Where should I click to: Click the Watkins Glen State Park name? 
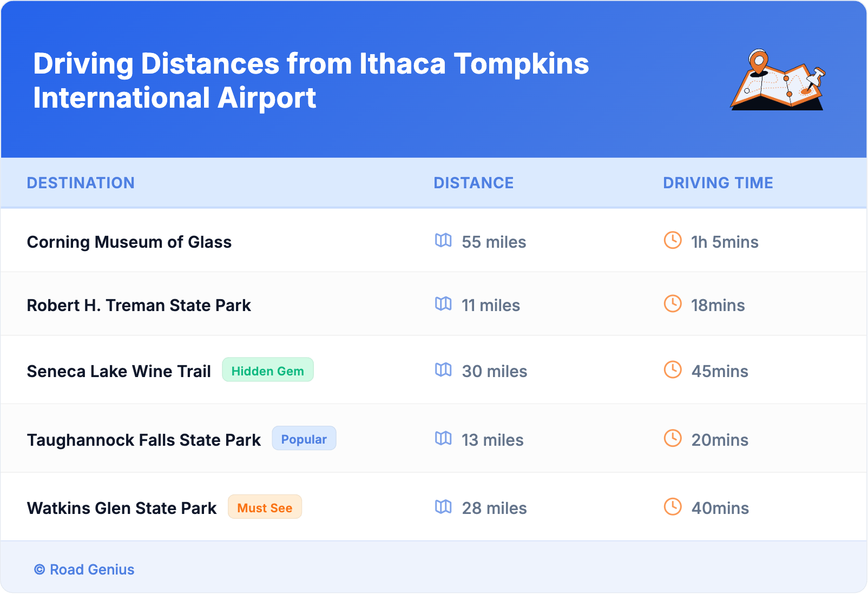122,508
